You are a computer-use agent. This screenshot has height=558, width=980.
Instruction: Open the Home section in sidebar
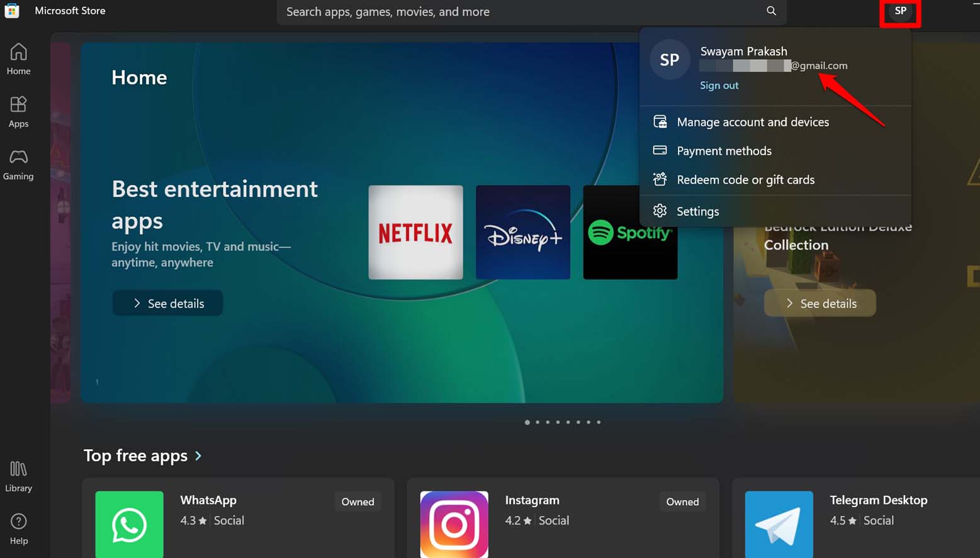(18, 59)
